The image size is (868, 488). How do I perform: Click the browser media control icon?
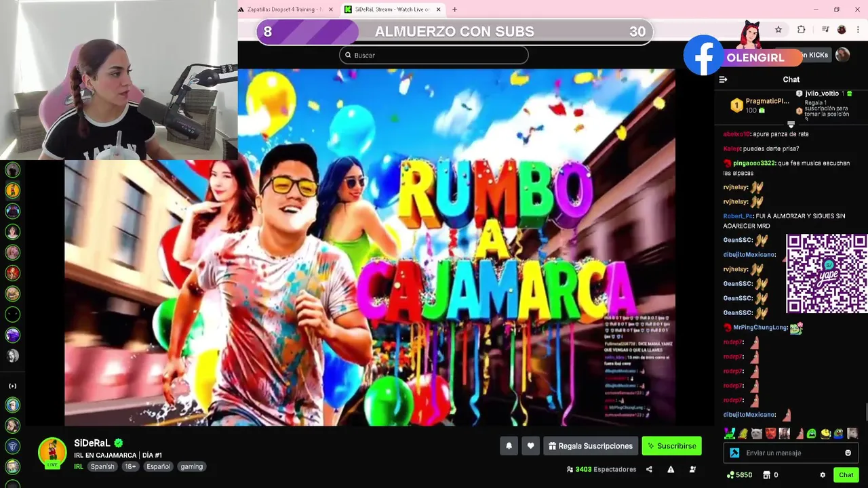(x=825, y=29)
